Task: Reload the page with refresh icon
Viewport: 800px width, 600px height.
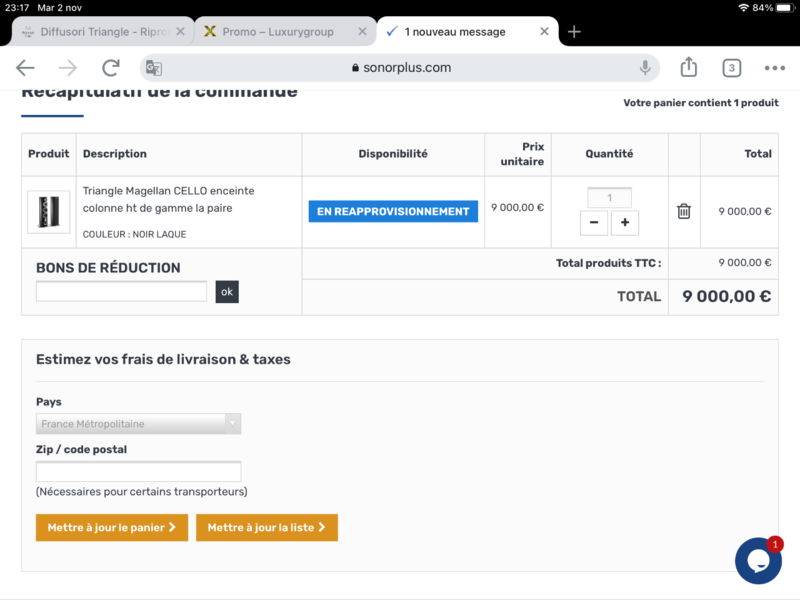Action: (111, 68)
